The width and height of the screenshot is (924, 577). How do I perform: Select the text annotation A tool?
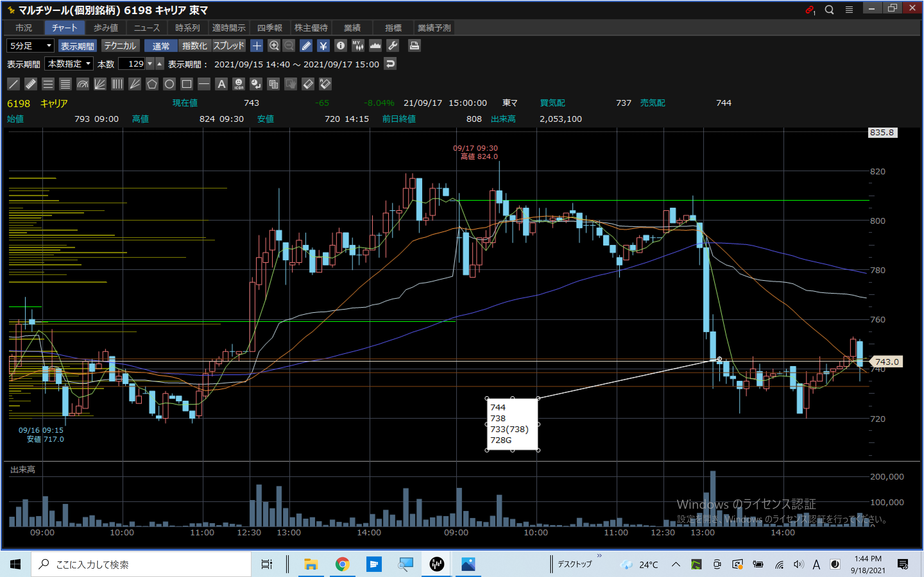coord(221,84)
